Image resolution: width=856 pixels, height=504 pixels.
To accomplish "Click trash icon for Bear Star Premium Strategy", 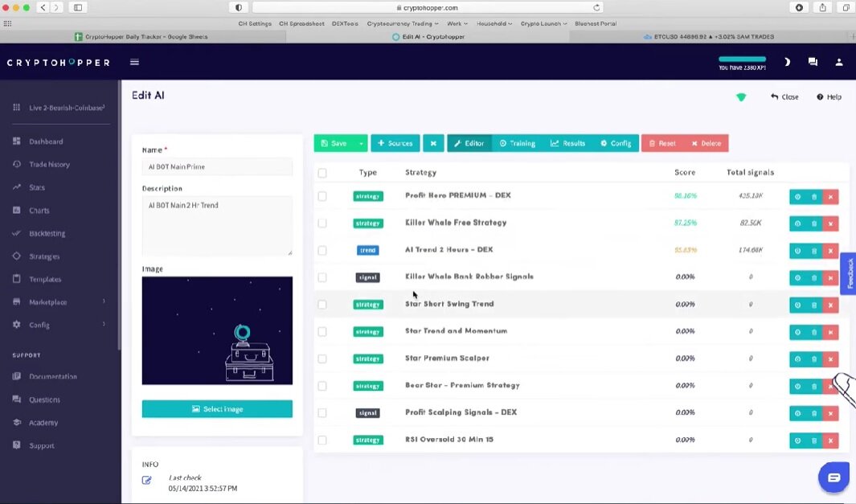I will coord(814,386).
